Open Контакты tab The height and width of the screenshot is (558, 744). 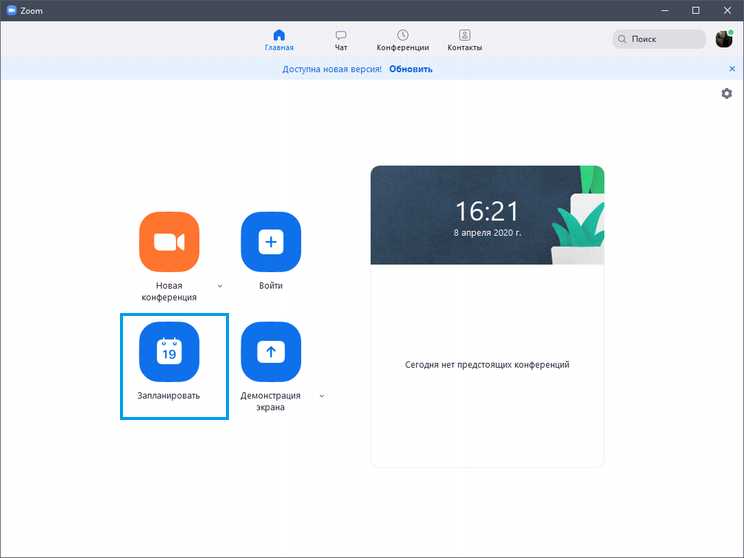click(x=465, y=40)
